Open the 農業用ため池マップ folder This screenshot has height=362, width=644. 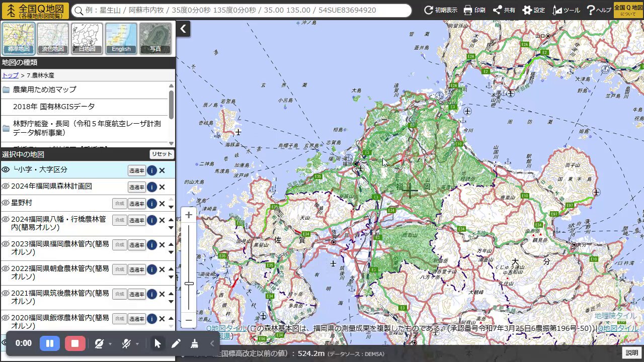click(84, 89)
